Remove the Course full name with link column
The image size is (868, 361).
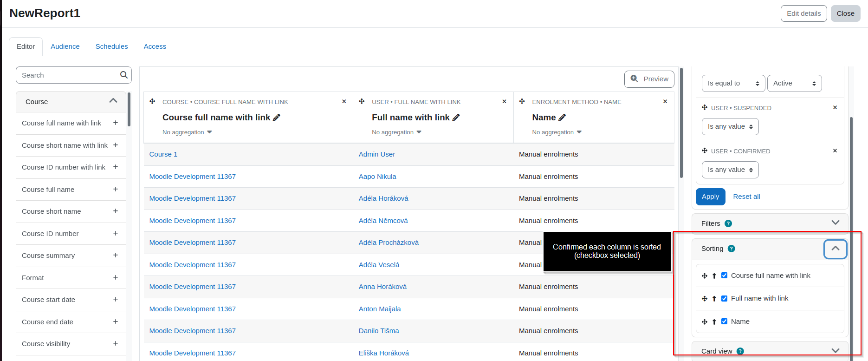tap(344, 101)
